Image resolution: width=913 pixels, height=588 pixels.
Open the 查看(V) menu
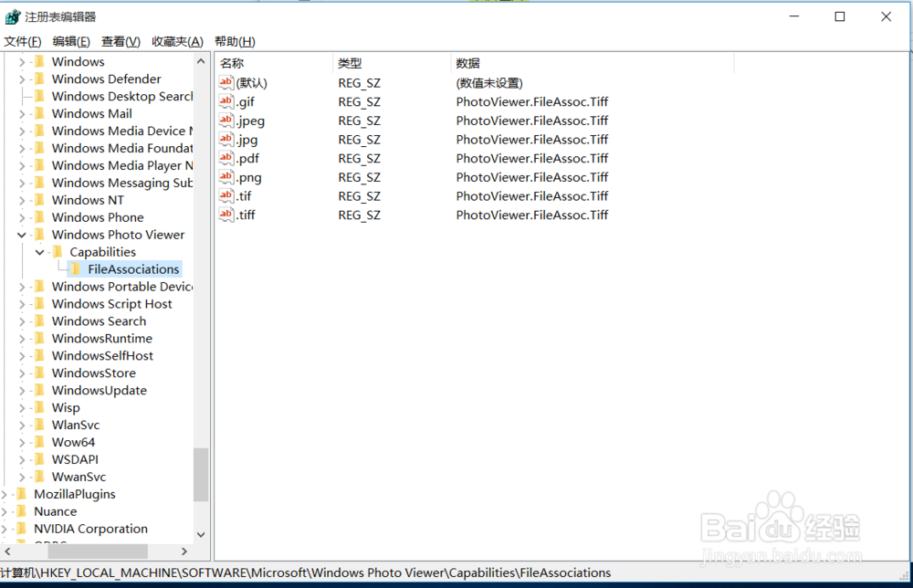(120, 40)
